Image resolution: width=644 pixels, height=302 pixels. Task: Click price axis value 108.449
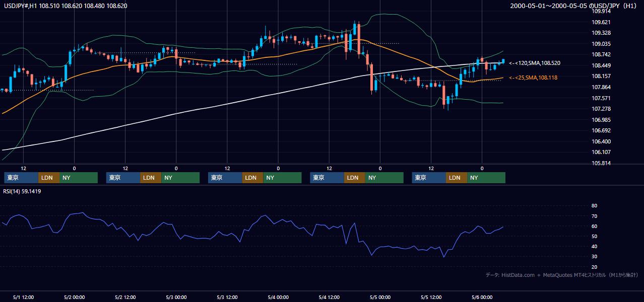tap(601, 66)
